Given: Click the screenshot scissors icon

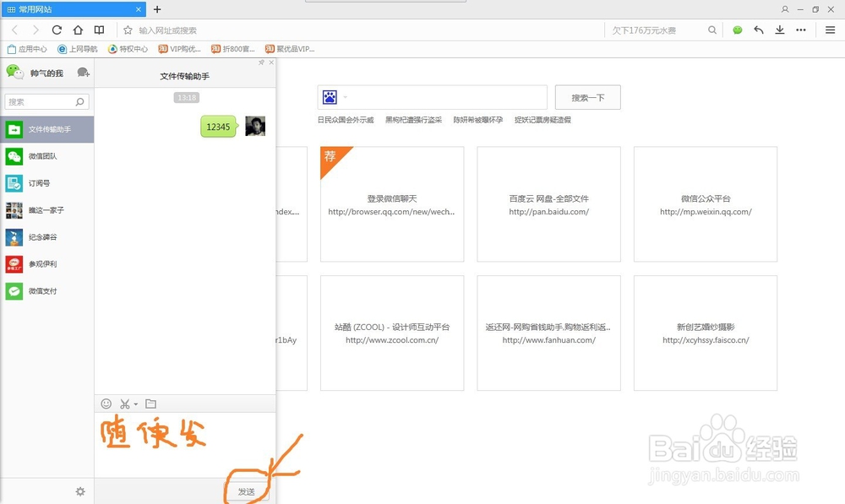Looking at the screenshot, I should (125, 404).
